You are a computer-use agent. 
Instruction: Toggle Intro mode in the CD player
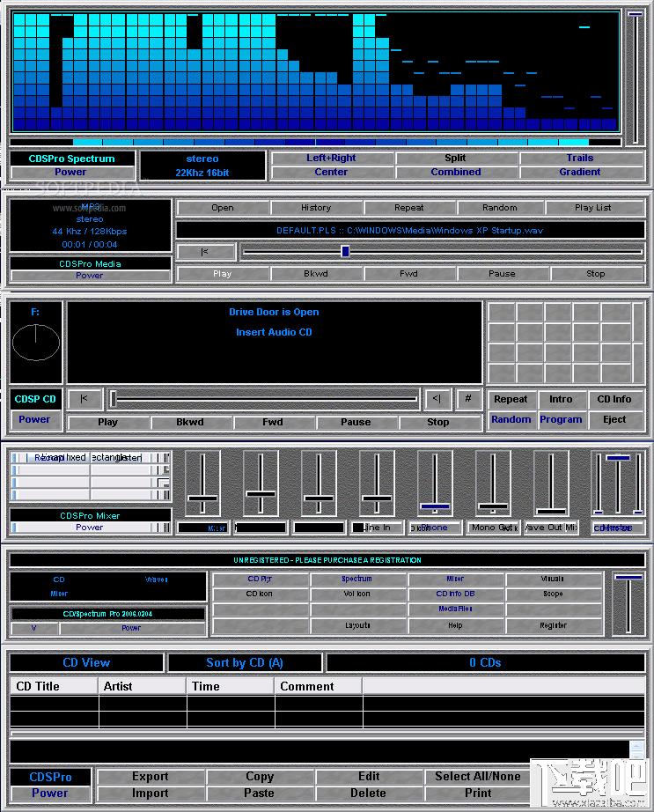click(x=561, y=399)
